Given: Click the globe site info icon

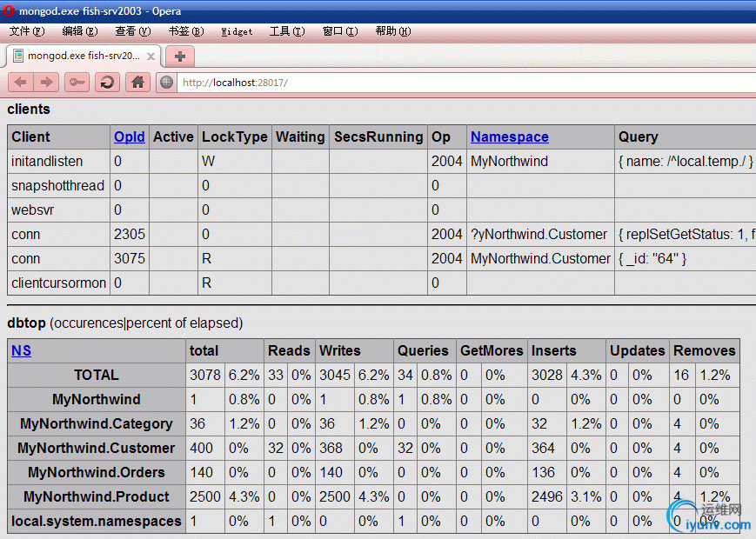Looking at the screenshot, I should 166,83.
